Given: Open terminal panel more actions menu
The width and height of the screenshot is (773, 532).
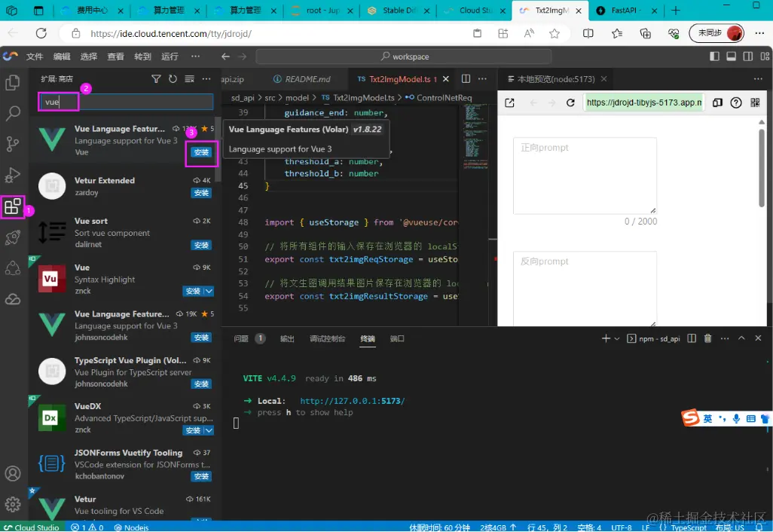Looking at the screenshot, I should pos(725,338).
